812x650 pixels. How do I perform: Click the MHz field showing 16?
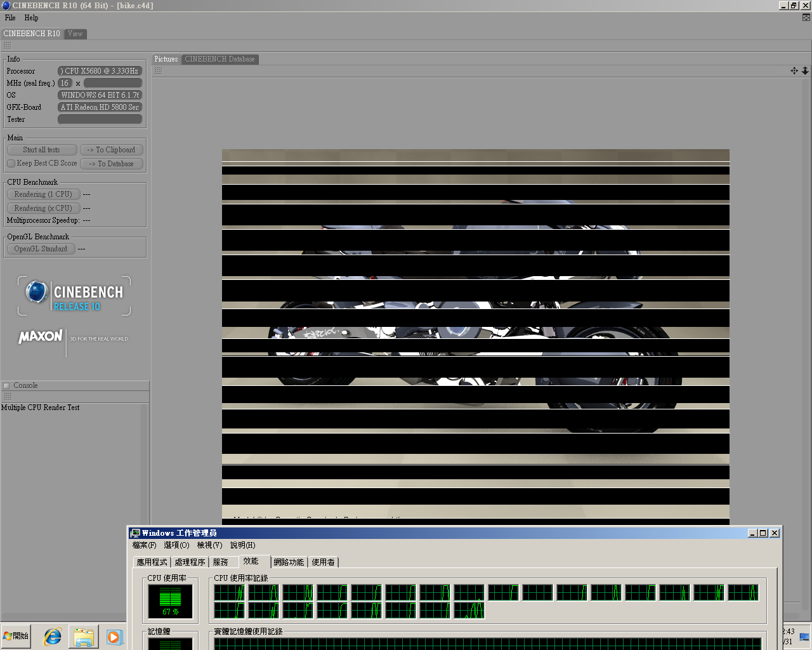click(65, 83)
